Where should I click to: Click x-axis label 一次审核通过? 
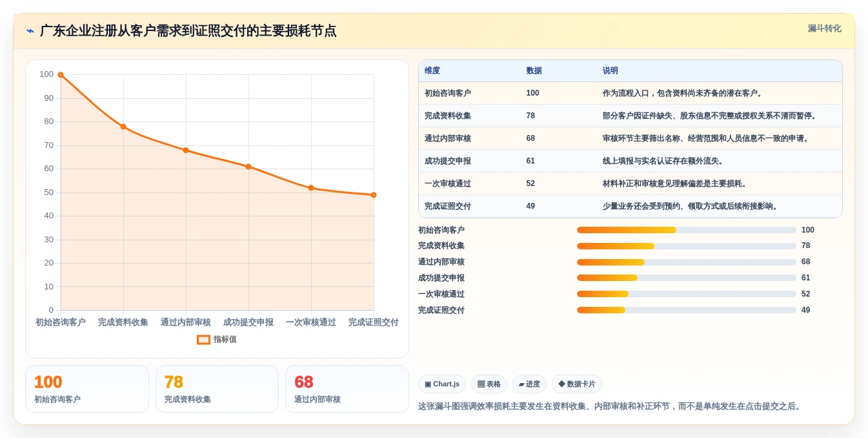pos(311,322)
